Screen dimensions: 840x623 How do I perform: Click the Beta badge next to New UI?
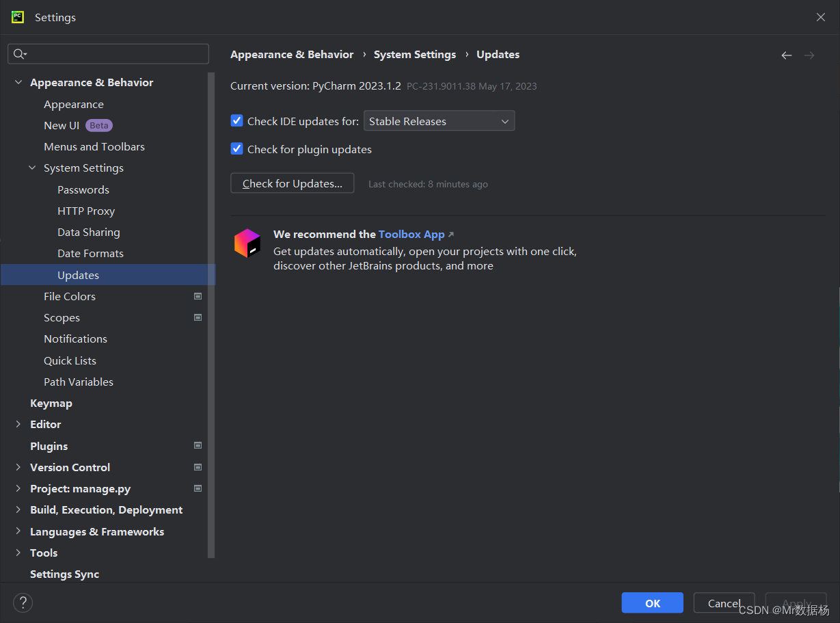[99, 125]
